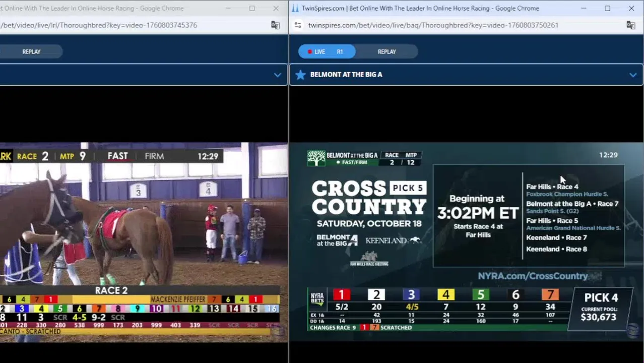Click 'Far Hills • Race 4' text in video
Image resolution: width=644 pixels, height=363 pixels.
coord(552,187)
